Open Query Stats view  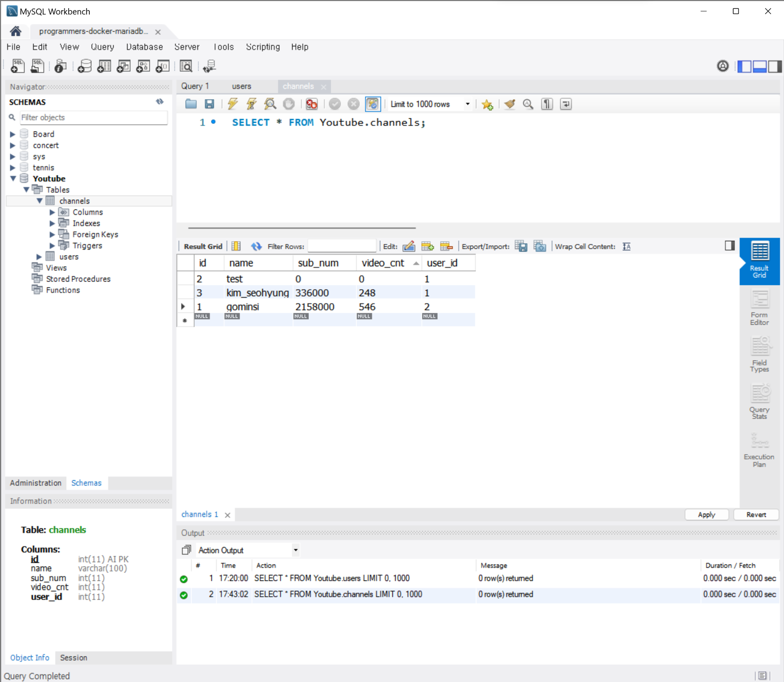pyautogui.click(x=759, y=402)
